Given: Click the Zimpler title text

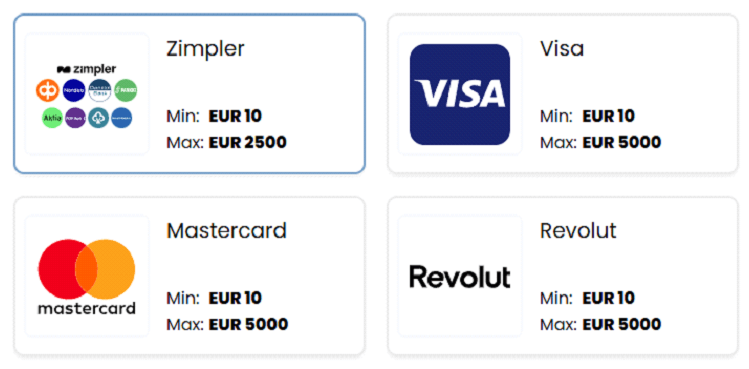Looking at the screenshot, I should click(x=205, y=49).
